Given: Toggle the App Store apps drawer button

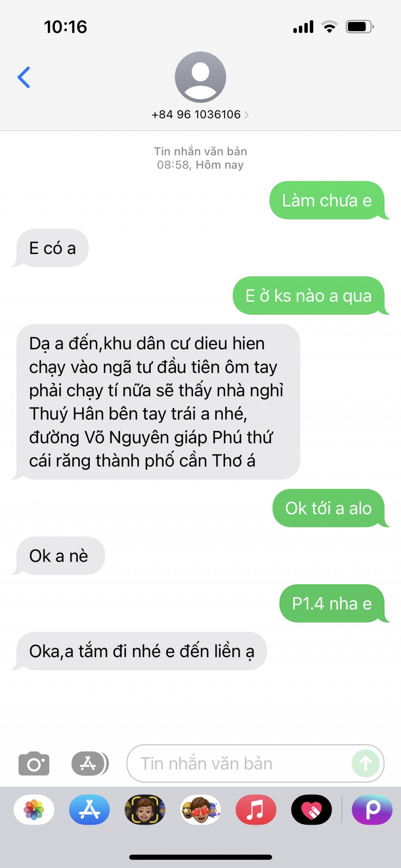Looking at the screenshot, I should 90,764.
